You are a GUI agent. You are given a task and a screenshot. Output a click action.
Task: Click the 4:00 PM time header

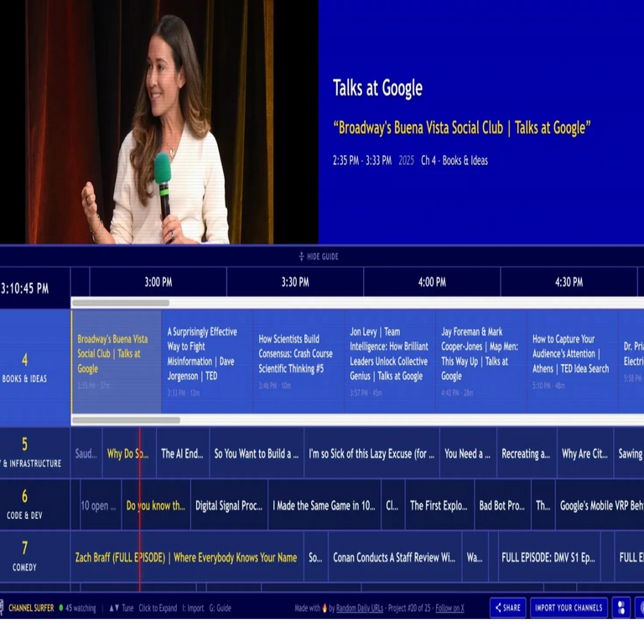pyautogui.click(x=432, y=282)
